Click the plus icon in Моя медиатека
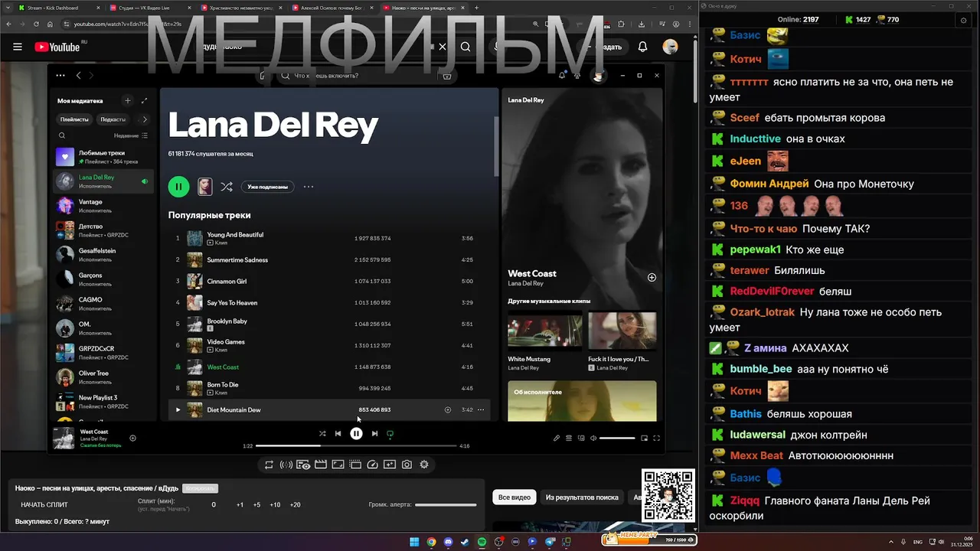 [x=128, y=100]
